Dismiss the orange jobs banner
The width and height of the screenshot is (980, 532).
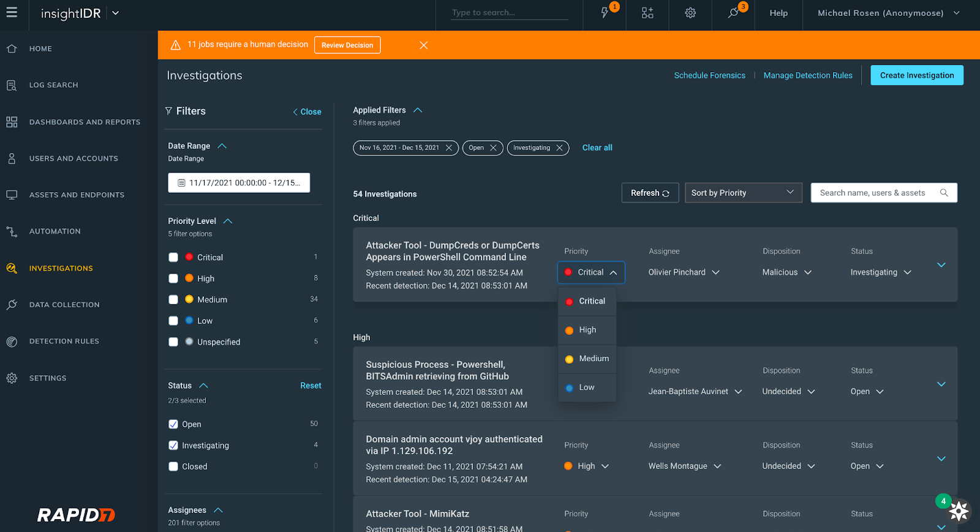(423, 45)
